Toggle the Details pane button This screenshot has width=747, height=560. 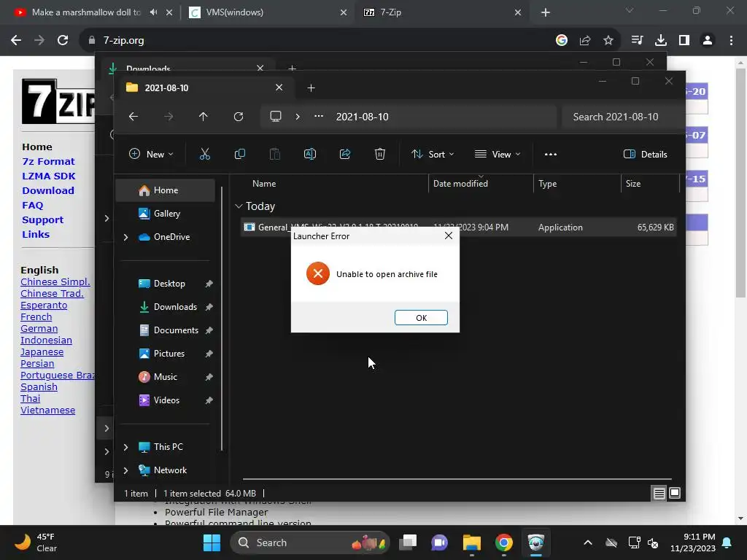[646, 154]
